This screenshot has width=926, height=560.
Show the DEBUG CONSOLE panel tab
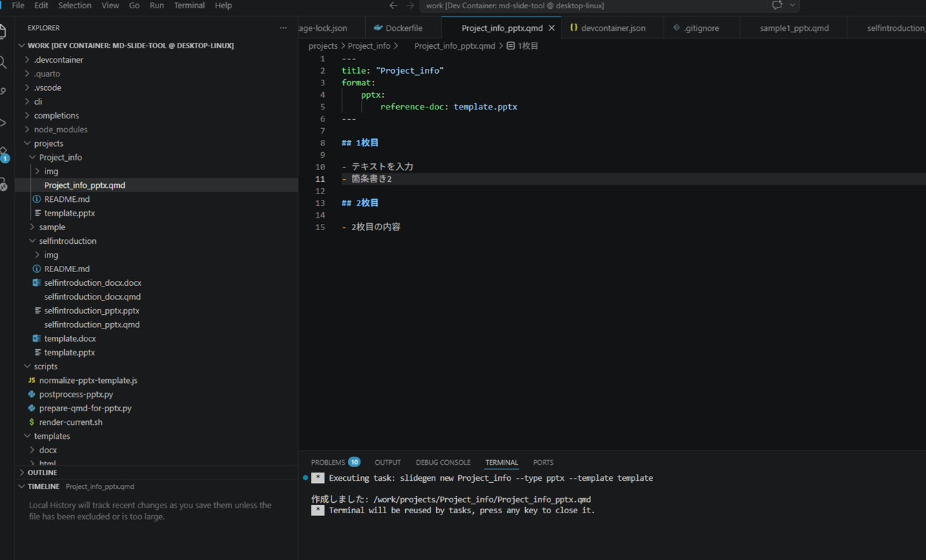coord(443,462)
